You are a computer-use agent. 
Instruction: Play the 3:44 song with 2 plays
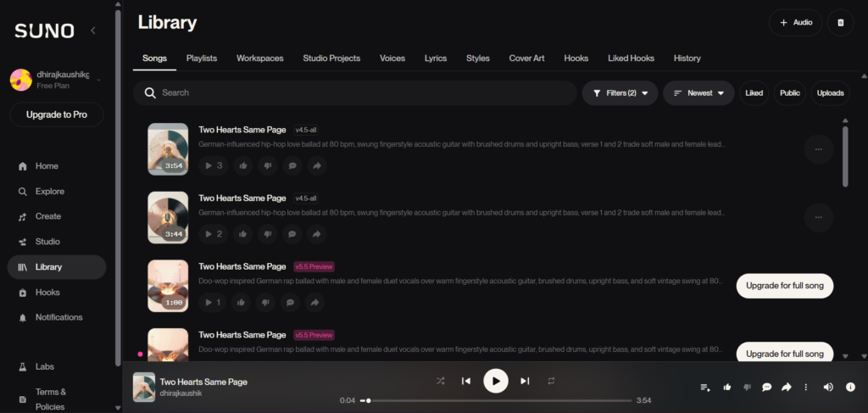pyautogui.click(x=214, y=234)
